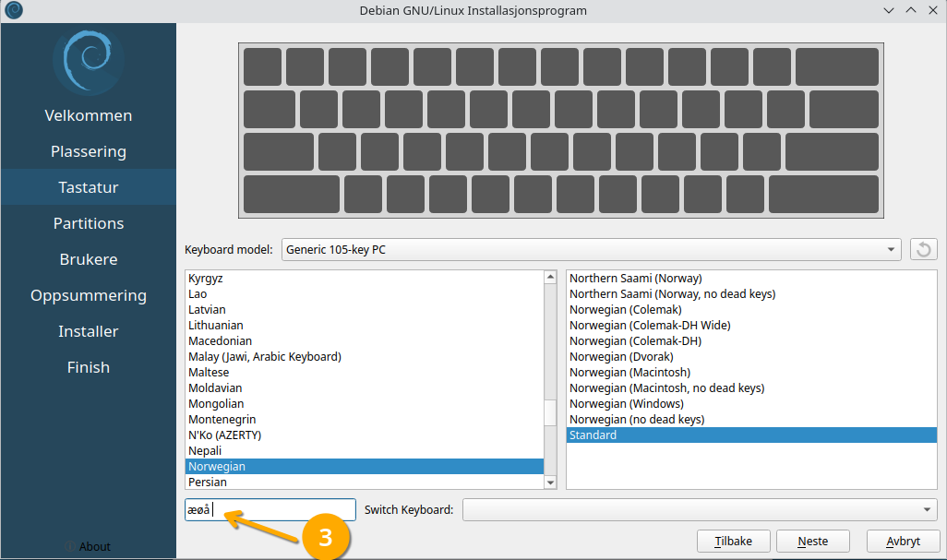
Task: Cancel installation with Avbryt button
Action: tap(903, 542)
